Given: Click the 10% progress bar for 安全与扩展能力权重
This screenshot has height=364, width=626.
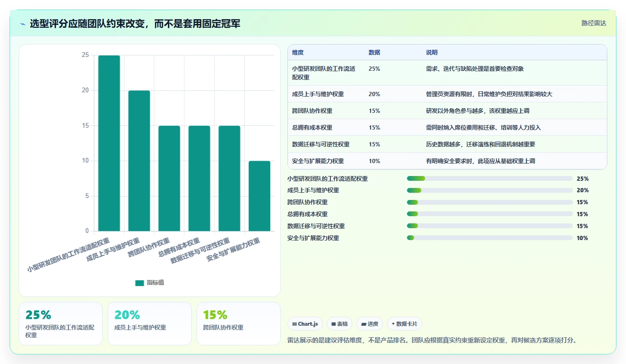Looking at the screenshot, I should click(x=490, y=238).
